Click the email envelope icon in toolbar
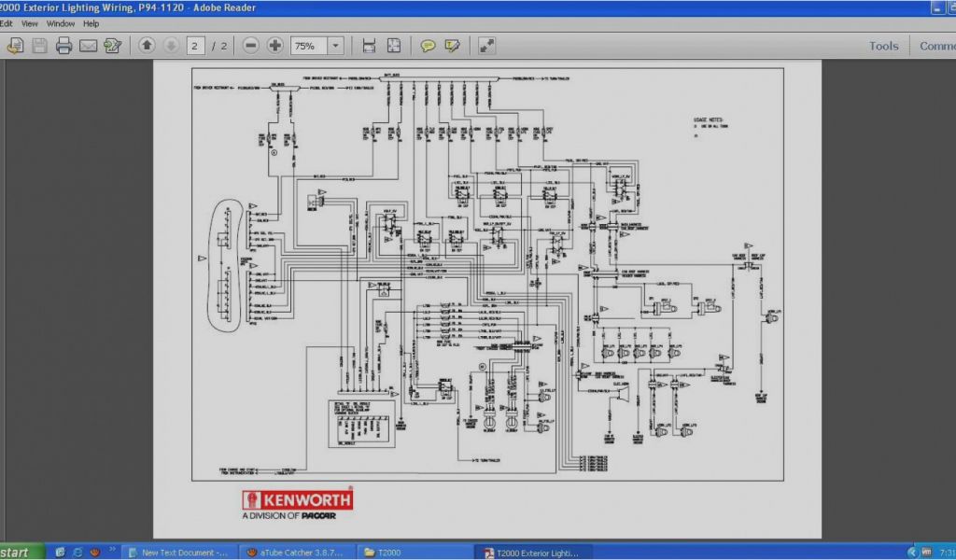This screenshot has width=956, height=560. 88,45
